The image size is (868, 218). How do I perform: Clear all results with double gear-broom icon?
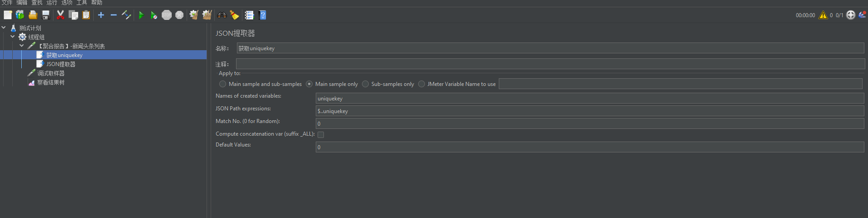tap(207, 15)
